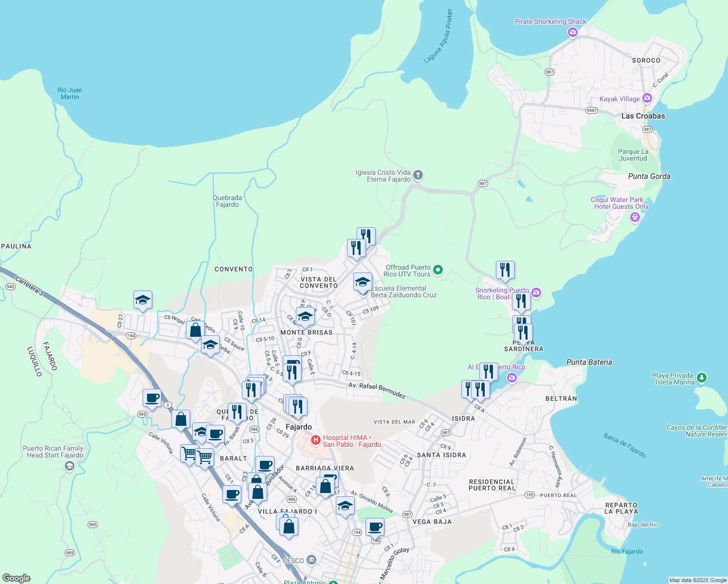Select the Iglesia Cristo Vida Eterna church marker
The width and height of the screenshot is (728, 584).
tap(418, 175)
